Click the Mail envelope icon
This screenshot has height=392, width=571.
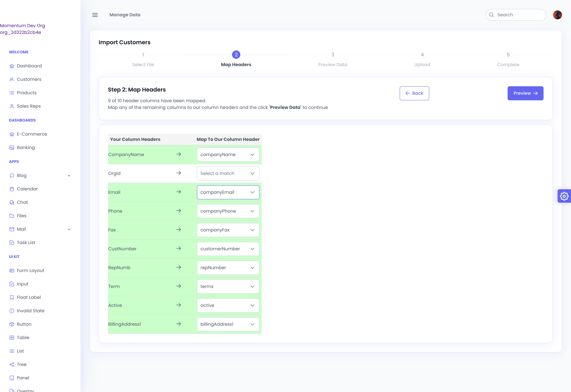point(12,229)
